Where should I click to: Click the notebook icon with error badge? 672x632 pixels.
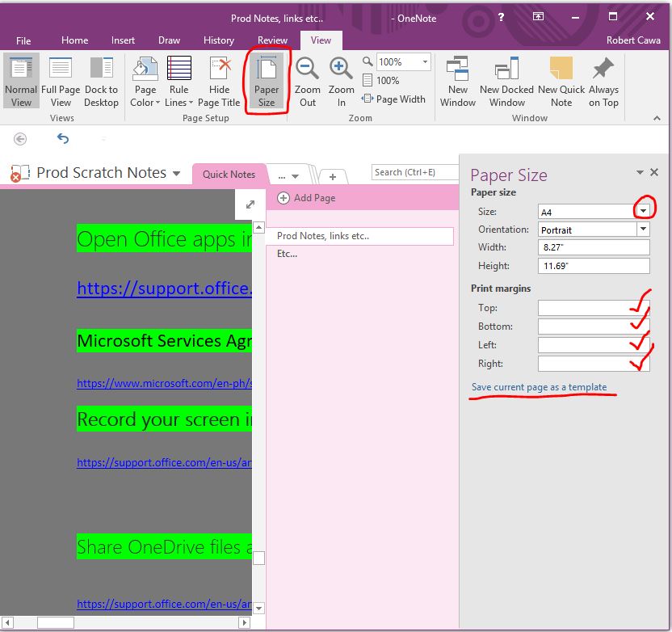19,173
